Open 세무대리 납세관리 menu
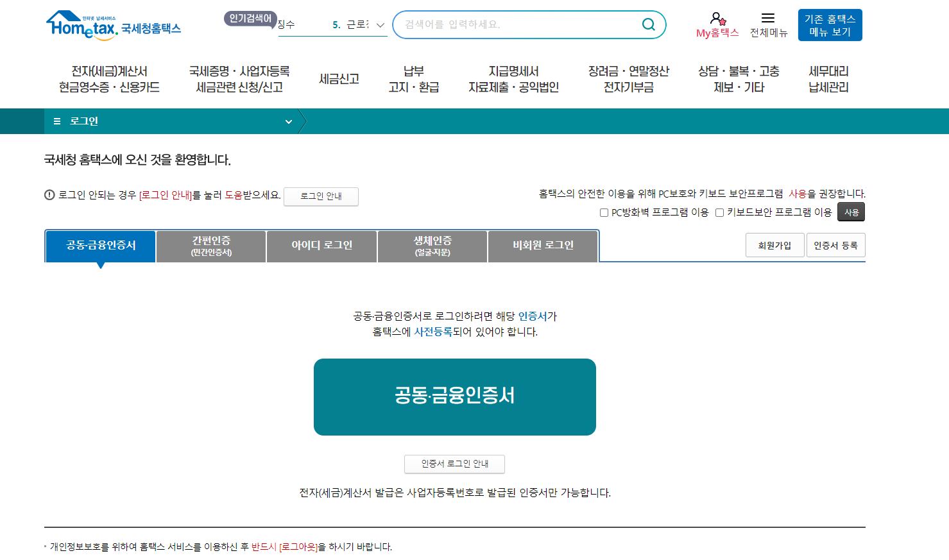The width and height of the screenshot is (949, 560). (828, 79)
